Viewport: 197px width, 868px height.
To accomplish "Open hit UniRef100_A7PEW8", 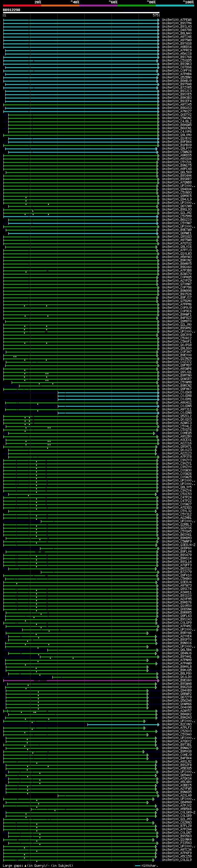I will coord(177,20).
